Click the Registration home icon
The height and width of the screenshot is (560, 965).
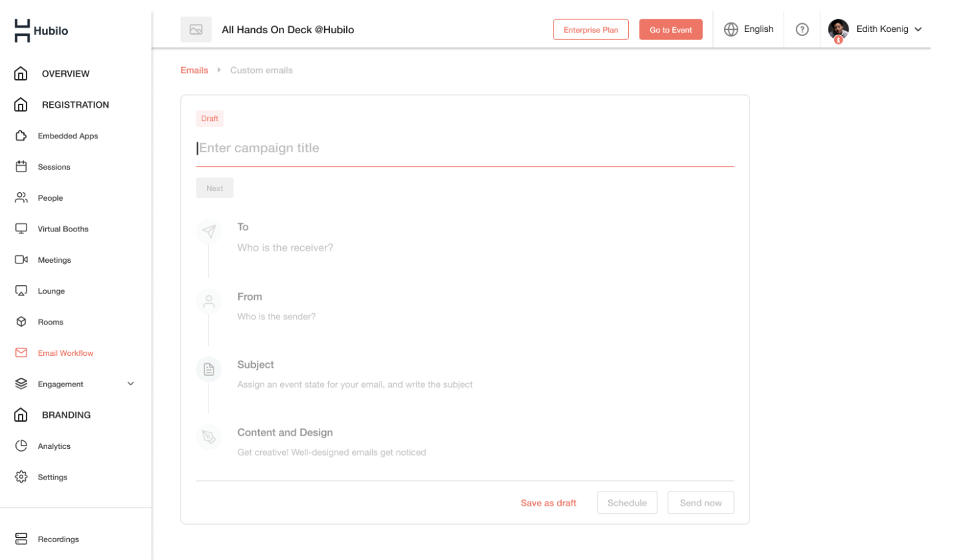click(x=21, y=104)
